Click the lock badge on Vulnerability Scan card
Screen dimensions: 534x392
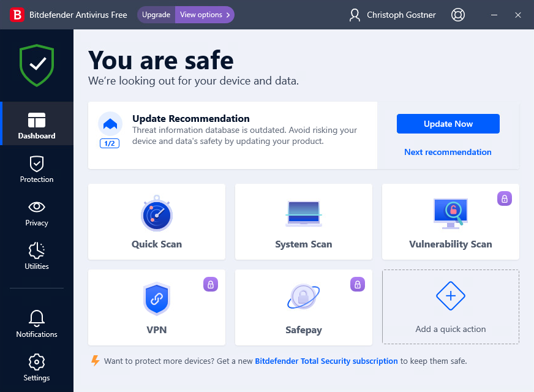(x=504, y=198)
